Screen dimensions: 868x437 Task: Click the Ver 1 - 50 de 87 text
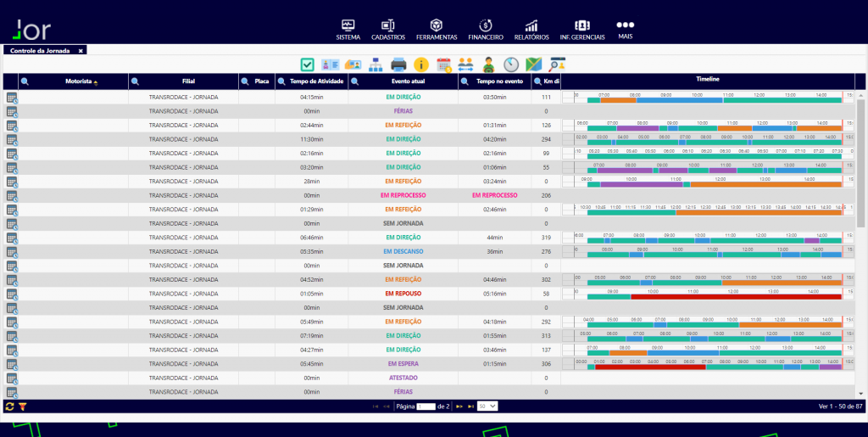(840, 406)
